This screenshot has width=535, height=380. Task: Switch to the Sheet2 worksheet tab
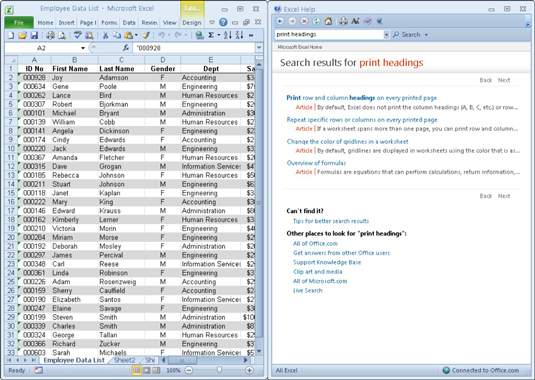click(x=125, y=360)
